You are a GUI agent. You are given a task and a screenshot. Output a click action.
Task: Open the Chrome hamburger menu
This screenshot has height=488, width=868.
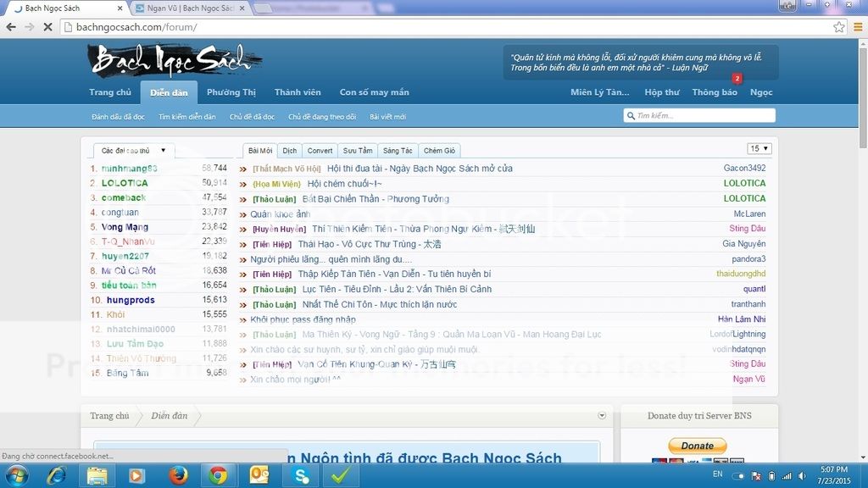[858, 26]
